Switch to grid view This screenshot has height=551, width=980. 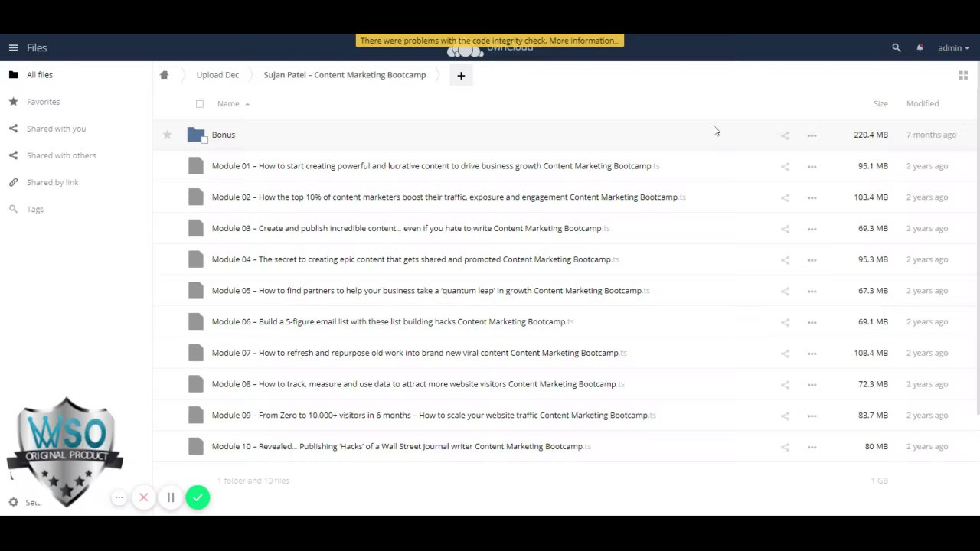tap(963, 75)
